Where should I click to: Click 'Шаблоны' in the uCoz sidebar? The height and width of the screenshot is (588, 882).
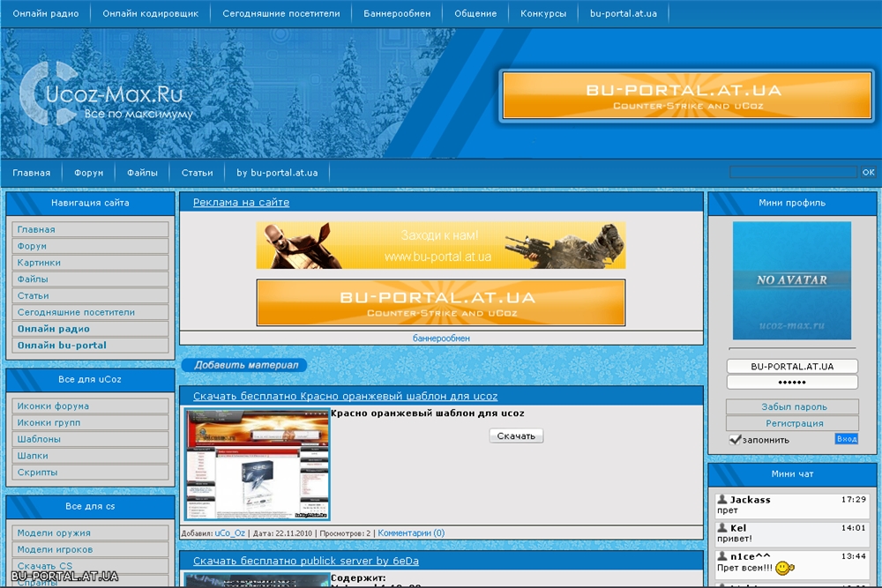39,439
